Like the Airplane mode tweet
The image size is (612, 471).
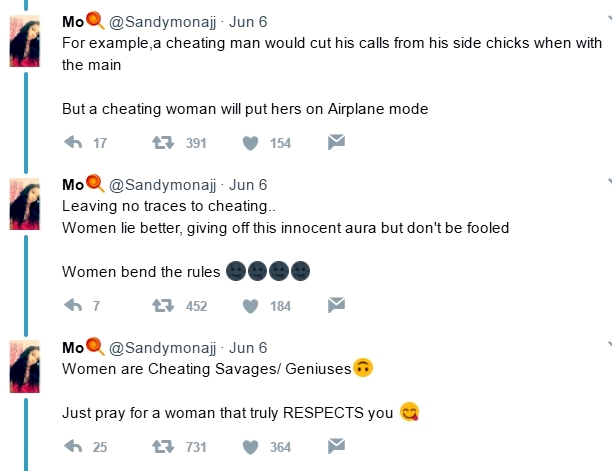pos(250,143)
